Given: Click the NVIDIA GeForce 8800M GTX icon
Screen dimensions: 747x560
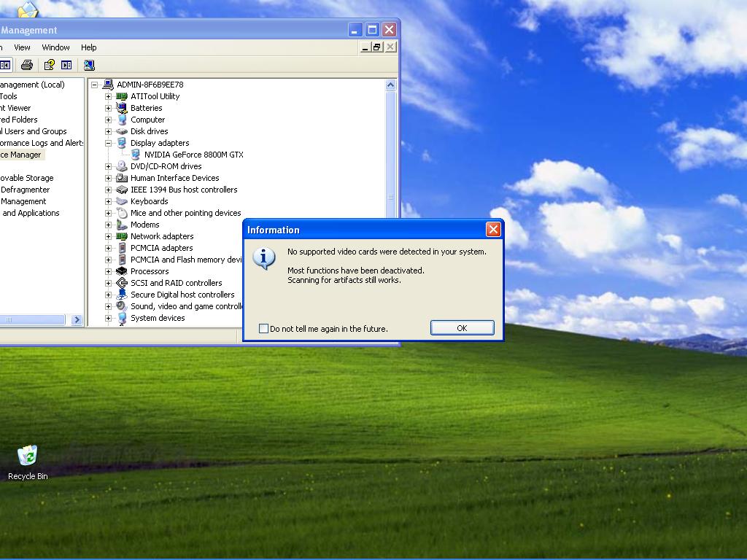Looking at the screenshot, I should coord(136,155).
